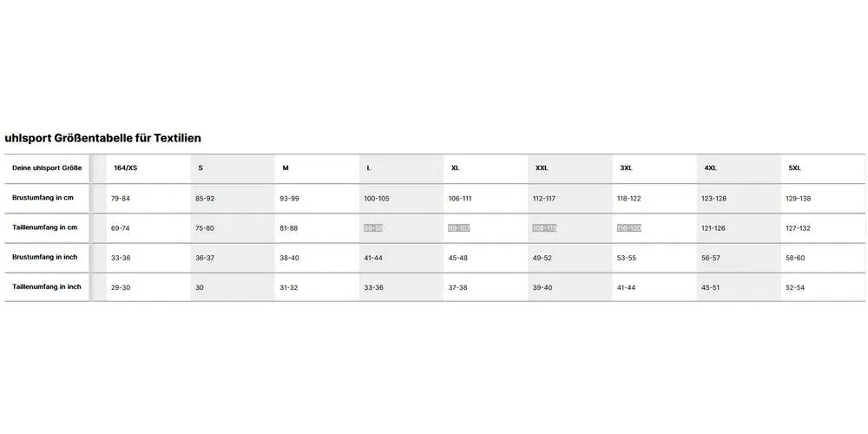Screen dimensions: 868x434
Task: Click the 69-74 waist measurement cell
Action: point(120,228)
